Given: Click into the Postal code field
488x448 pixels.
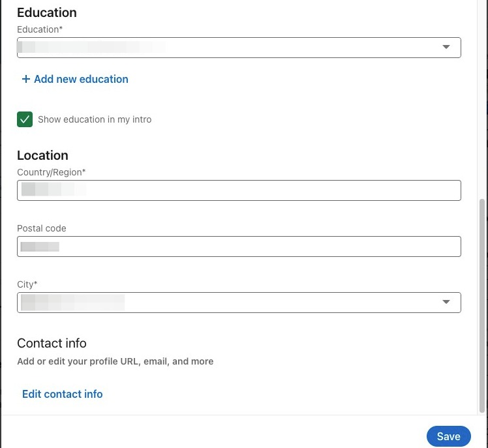Looking at the screenshot, I should (239, 246).
